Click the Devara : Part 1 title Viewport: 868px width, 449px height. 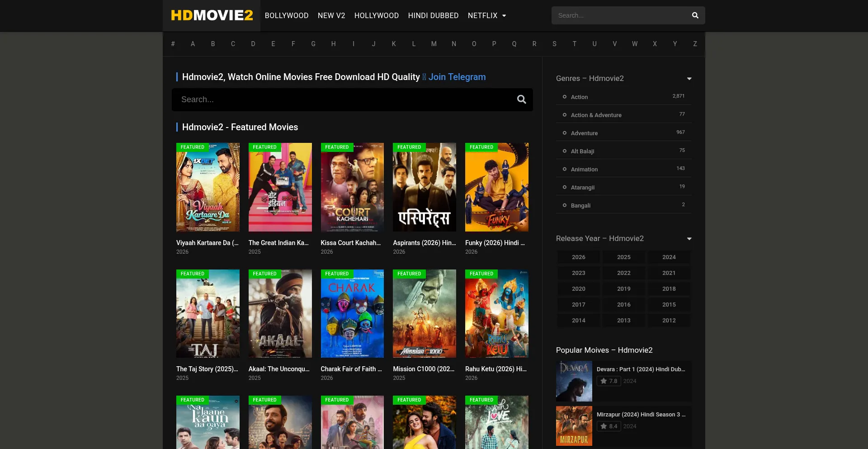[x=641, y=369]
